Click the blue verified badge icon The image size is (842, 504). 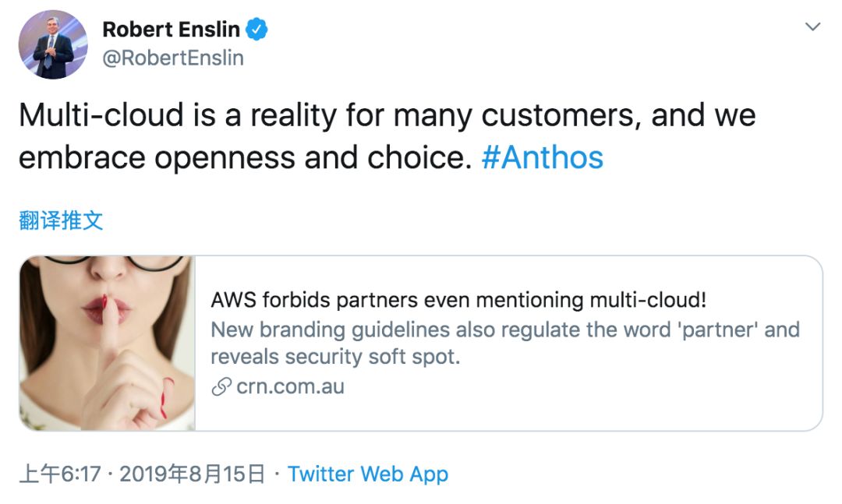click(x=257, y=30)
